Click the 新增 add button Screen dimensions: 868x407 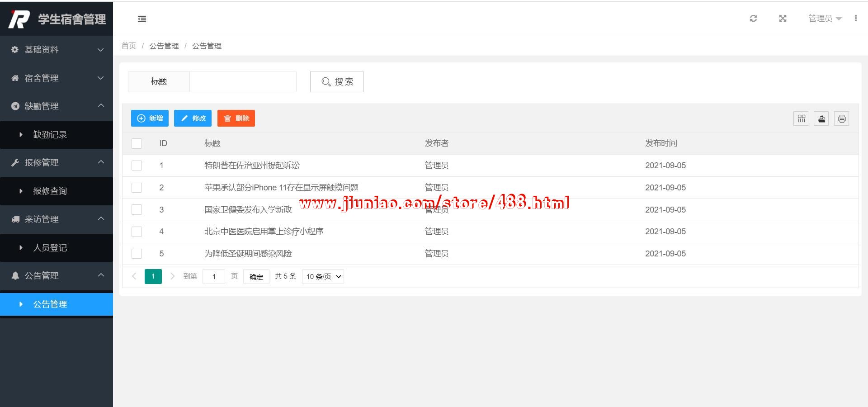click(x=150, y=118)
